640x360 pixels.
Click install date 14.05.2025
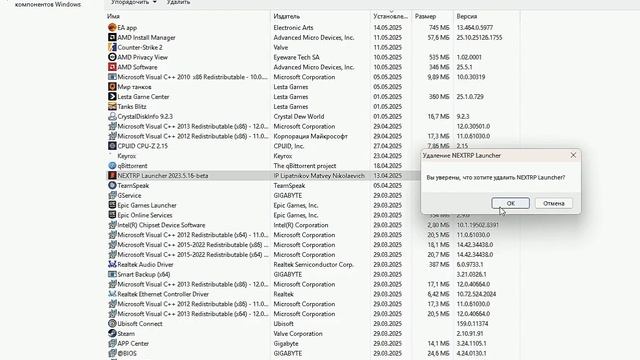(387, 27)
